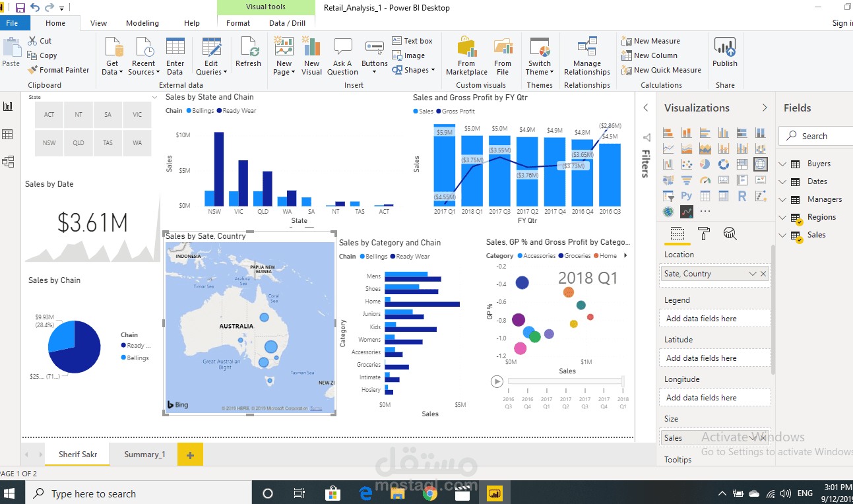853x504 pixels.
Task: Select the scatter chart visualization
Action: tap(687, 164)
